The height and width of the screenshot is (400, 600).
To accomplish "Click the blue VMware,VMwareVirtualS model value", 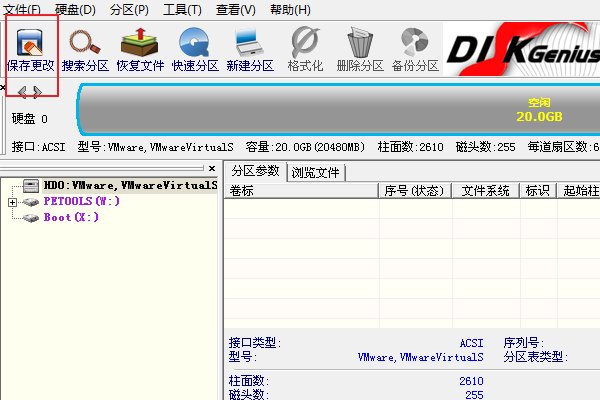I will [x=421, y=357].
